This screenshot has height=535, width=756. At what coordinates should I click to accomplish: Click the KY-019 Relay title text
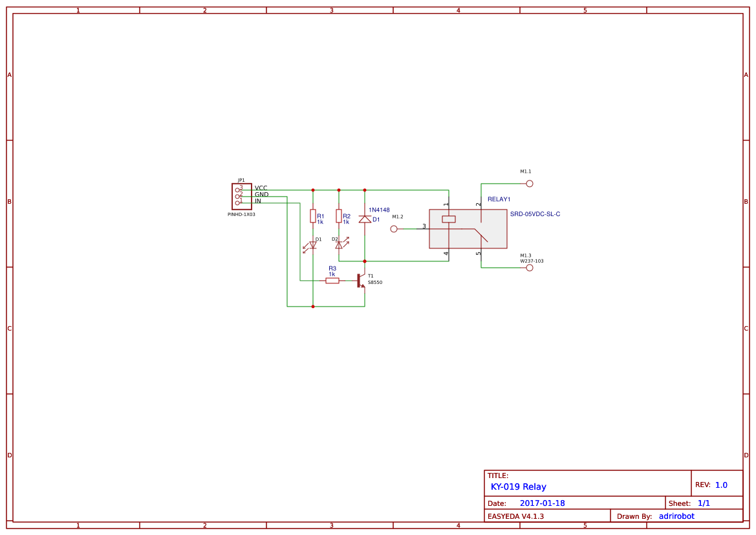pyautogui.click(x=518, y=487)
